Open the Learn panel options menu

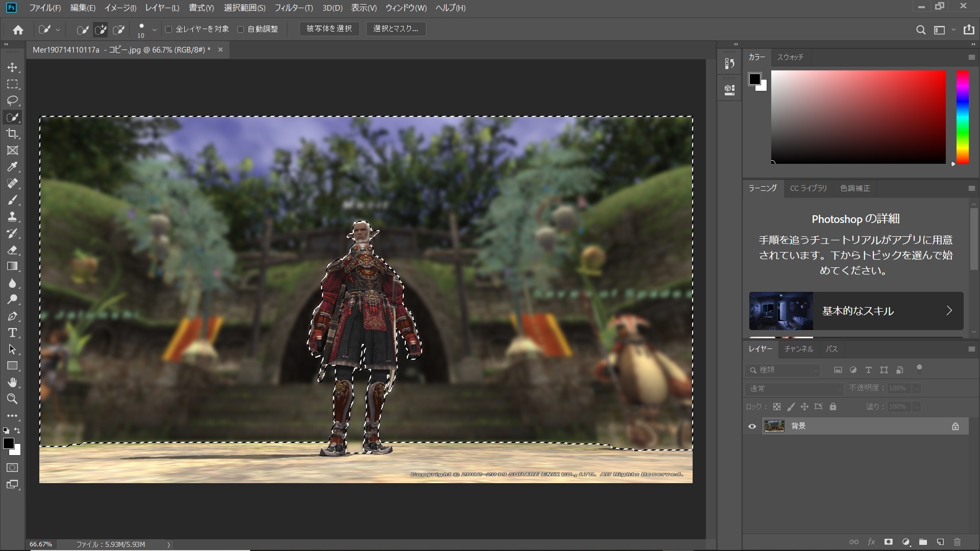tap(971, 188)
